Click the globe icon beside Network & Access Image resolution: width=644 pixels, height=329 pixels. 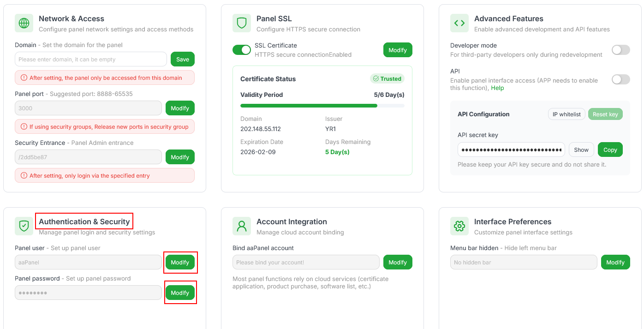pyautogui.click(x=24, y=23)
